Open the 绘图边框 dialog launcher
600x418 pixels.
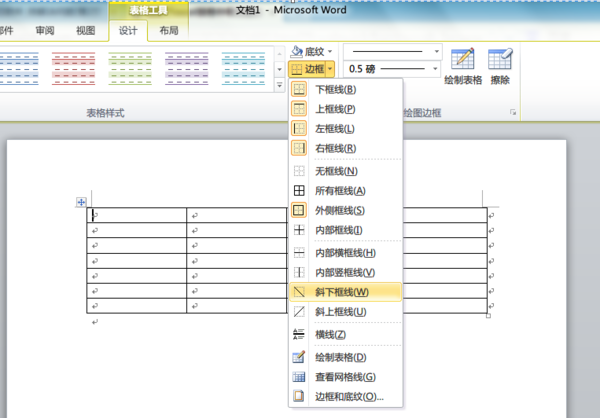tap(513, 112)
